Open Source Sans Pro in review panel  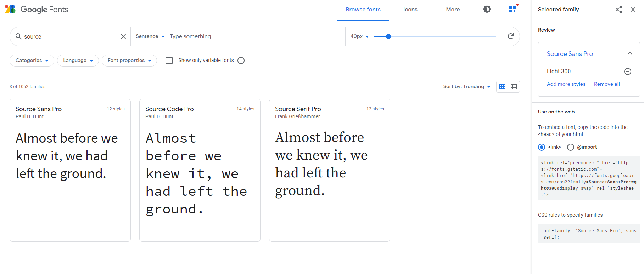tap(570, 54)
